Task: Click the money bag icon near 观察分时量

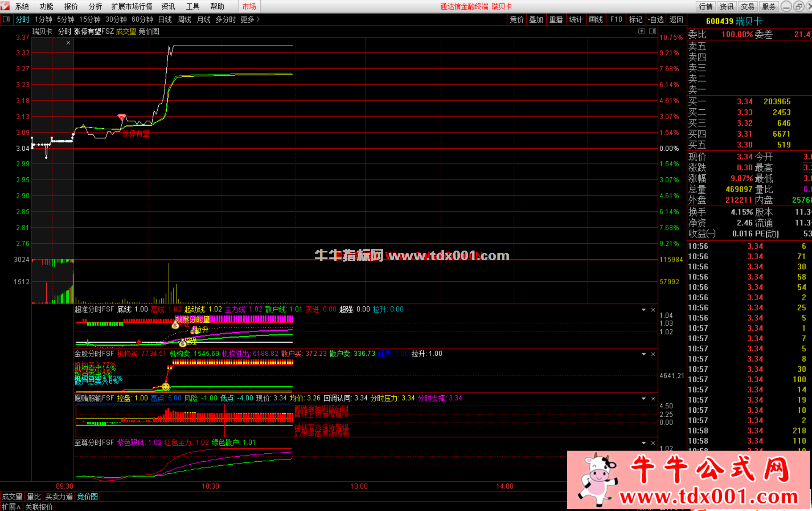Action: 175,325
